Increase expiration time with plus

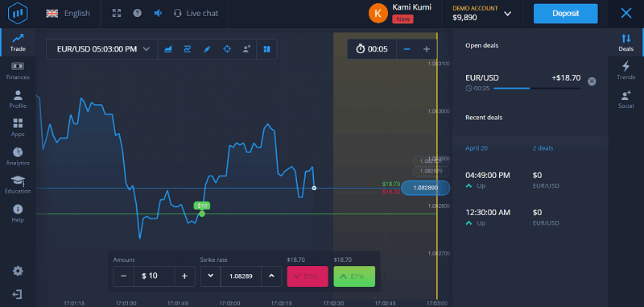[x=427, y=49]
